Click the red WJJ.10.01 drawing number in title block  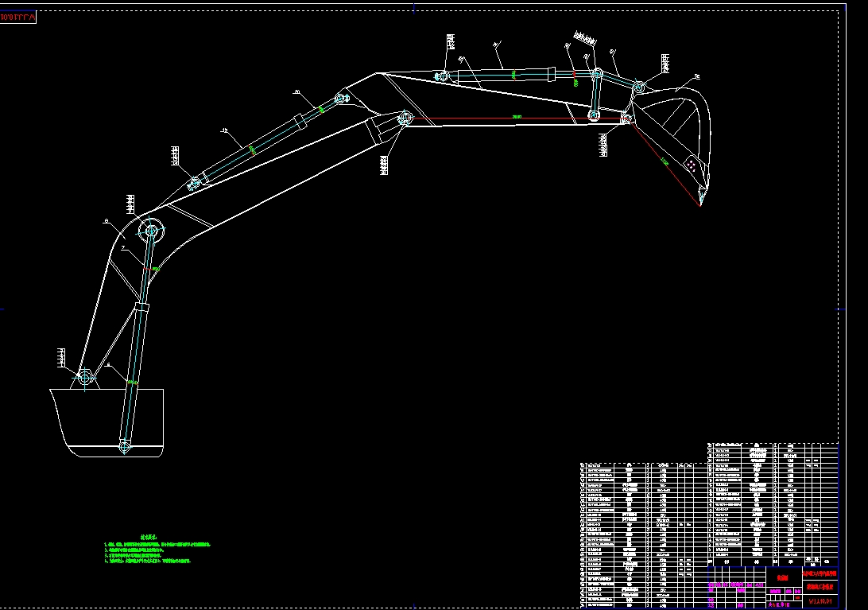pos(820,601)
